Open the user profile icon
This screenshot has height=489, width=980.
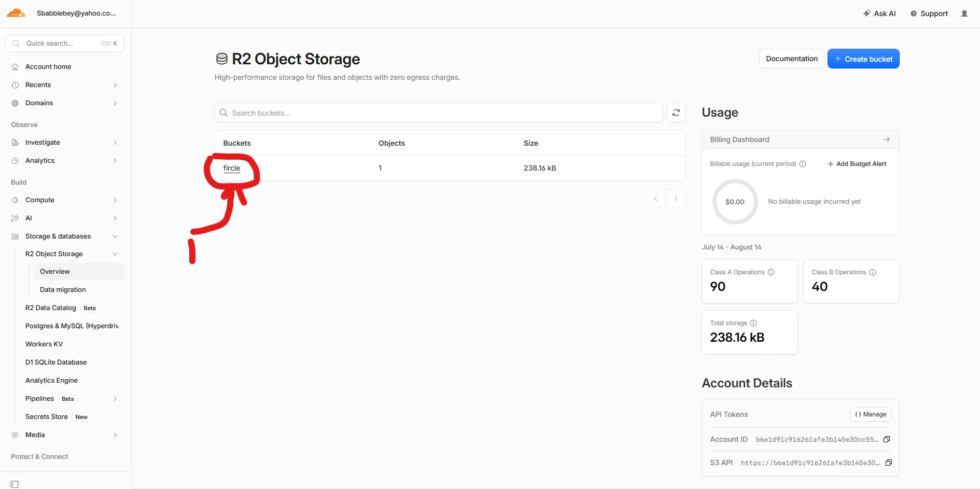tap(964, 13)
